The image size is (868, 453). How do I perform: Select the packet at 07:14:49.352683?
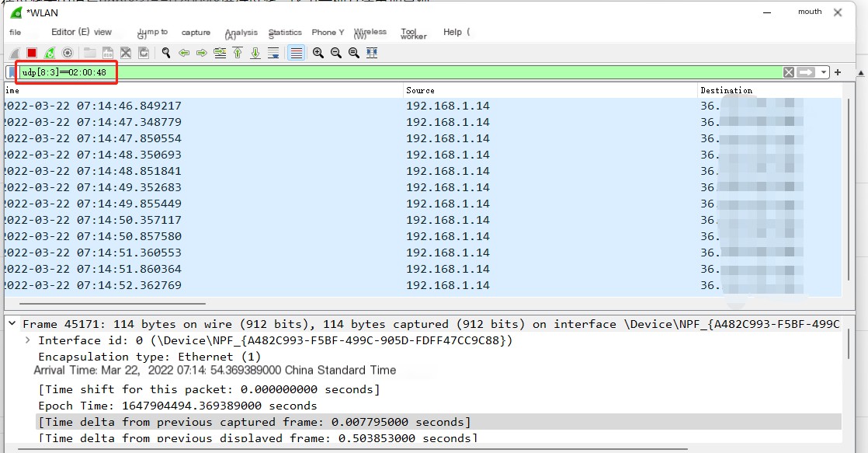click(423, 188)
